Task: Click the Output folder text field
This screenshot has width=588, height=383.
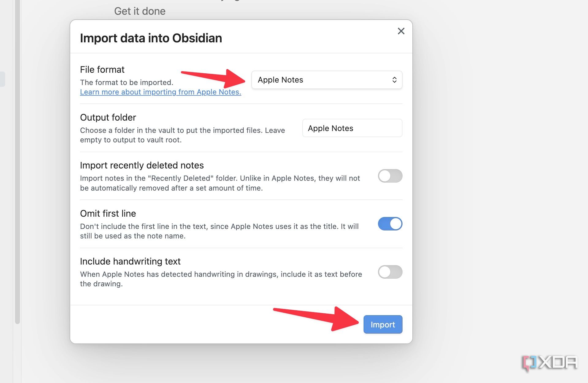Action: point(352,128)
